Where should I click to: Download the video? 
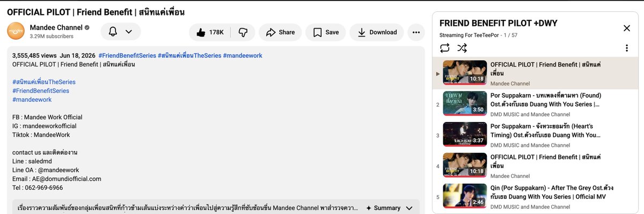coord(377,32)
